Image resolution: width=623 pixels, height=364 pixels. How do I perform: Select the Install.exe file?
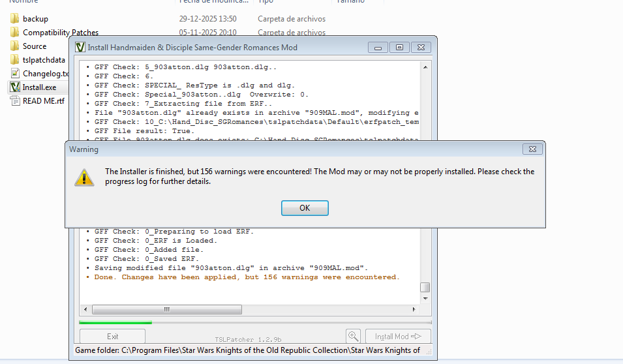tap(39, 87)
